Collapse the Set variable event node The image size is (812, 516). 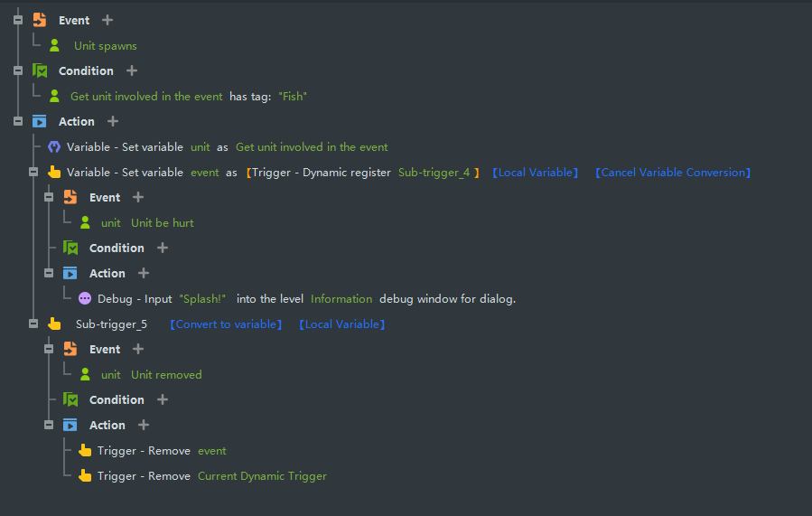pyautogui.click(x=33, y=172)
